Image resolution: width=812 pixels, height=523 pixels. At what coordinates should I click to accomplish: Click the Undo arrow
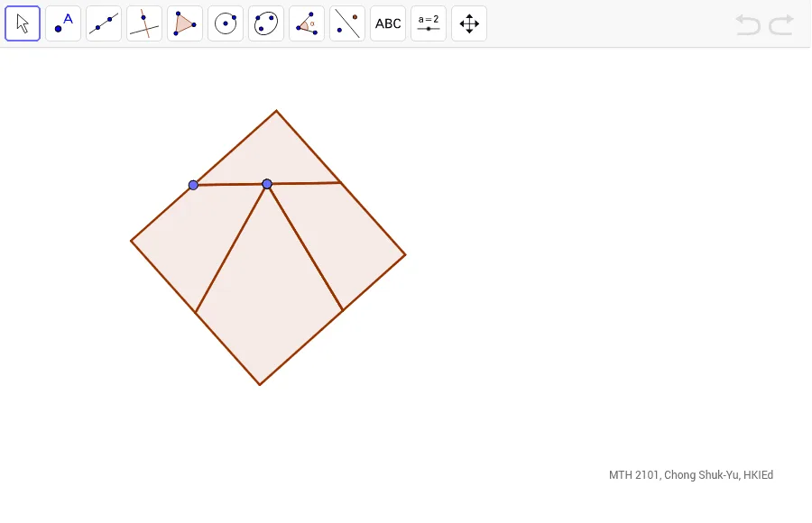point(748,25)
